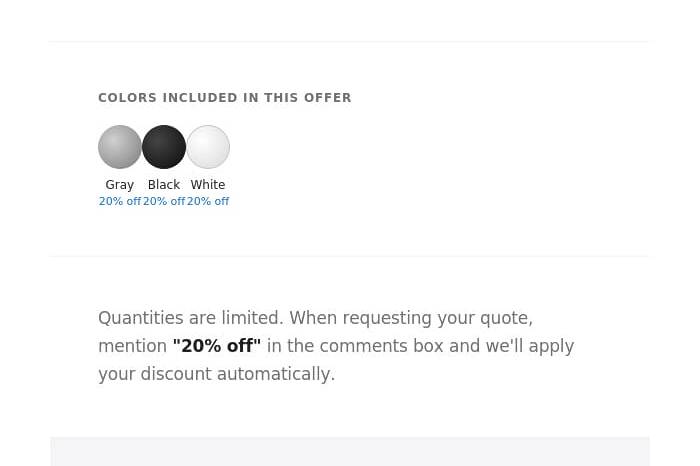This screenshot has width=700, height=466.
Task: Click the bold "20% off" text in paragraph
Action: pos(216,346)
